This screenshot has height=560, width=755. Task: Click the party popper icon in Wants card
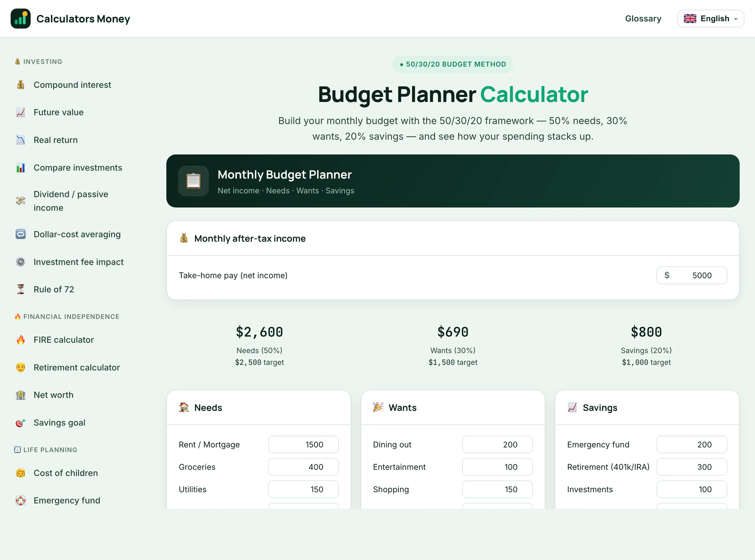click(x=378, y=407)
